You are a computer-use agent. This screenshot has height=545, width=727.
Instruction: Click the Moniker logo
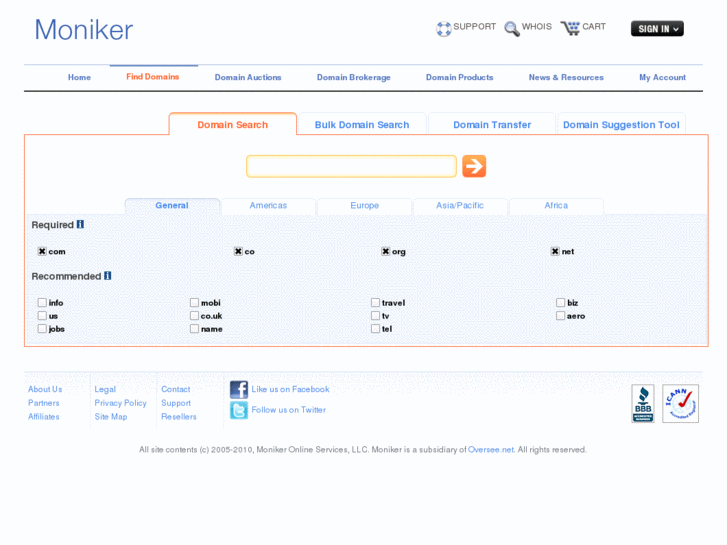[x=84, y=30]
